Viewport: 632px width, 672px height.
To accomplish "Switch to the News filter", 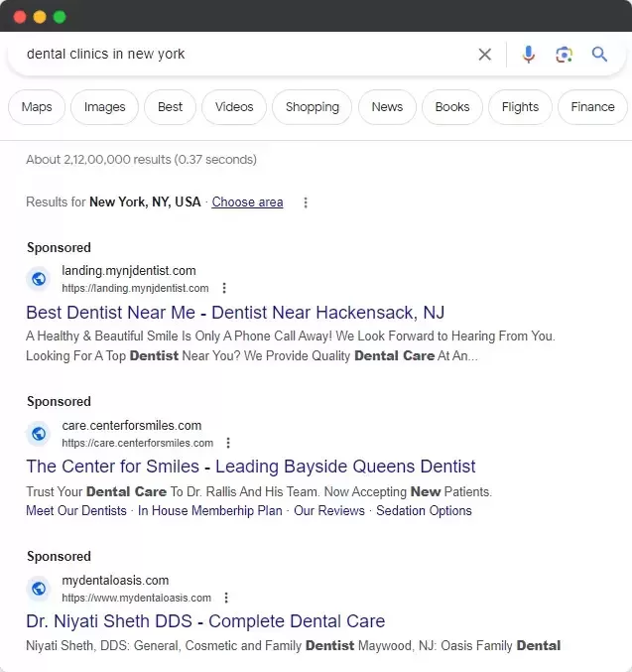I will point(387,107).
